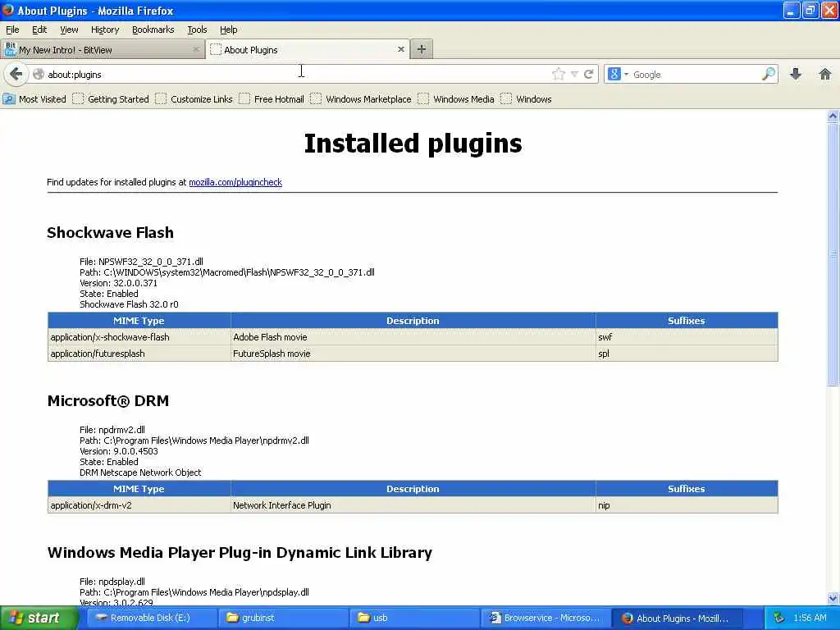
Task: Open the Windows Media bookmark
Action: click(x=456, y=99)
